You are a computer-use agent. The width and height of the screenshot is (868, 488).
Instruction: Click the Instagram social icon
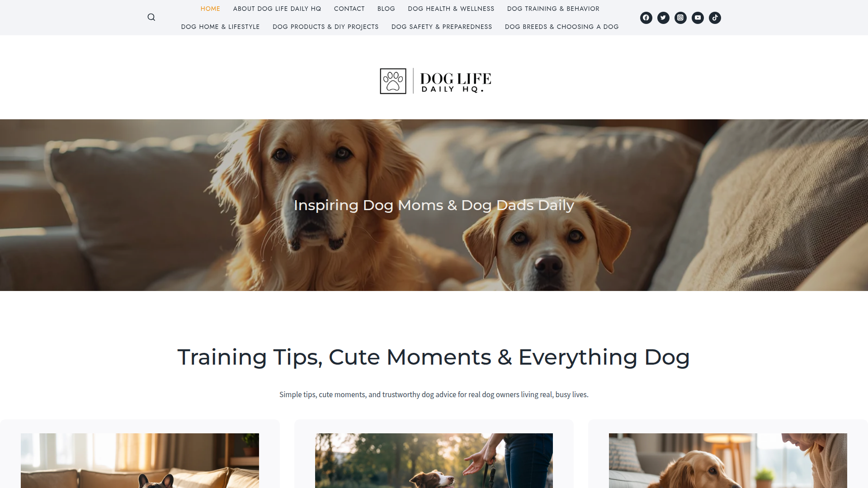(680, 18)
